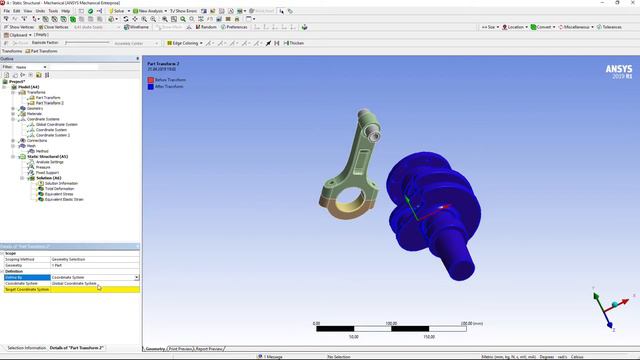Click the Show Errors button

(183, 11)
